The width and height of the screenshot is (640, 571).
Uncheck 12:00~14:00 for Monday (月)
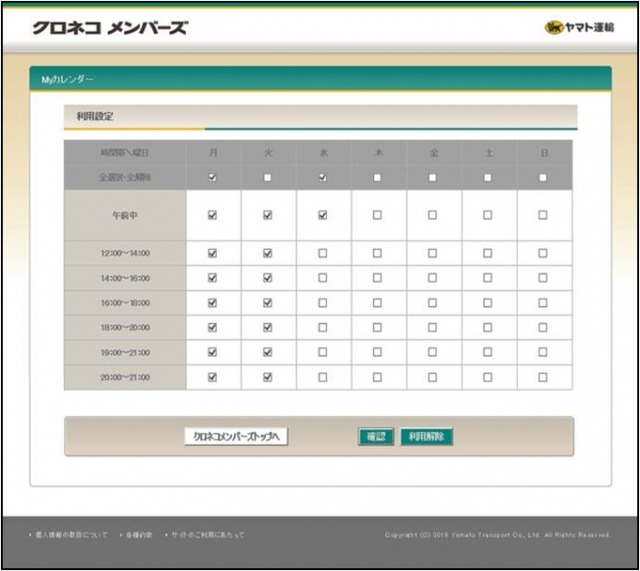212,253
